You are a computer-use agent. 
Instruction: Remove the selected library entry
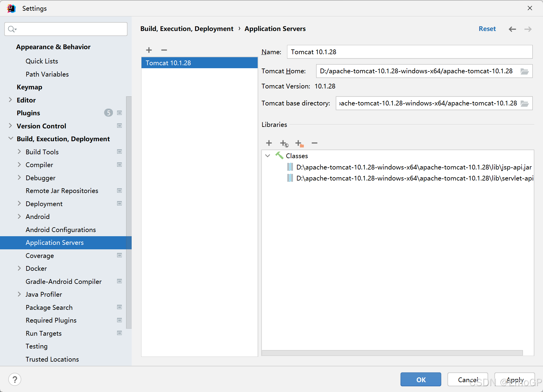point(315,143)
